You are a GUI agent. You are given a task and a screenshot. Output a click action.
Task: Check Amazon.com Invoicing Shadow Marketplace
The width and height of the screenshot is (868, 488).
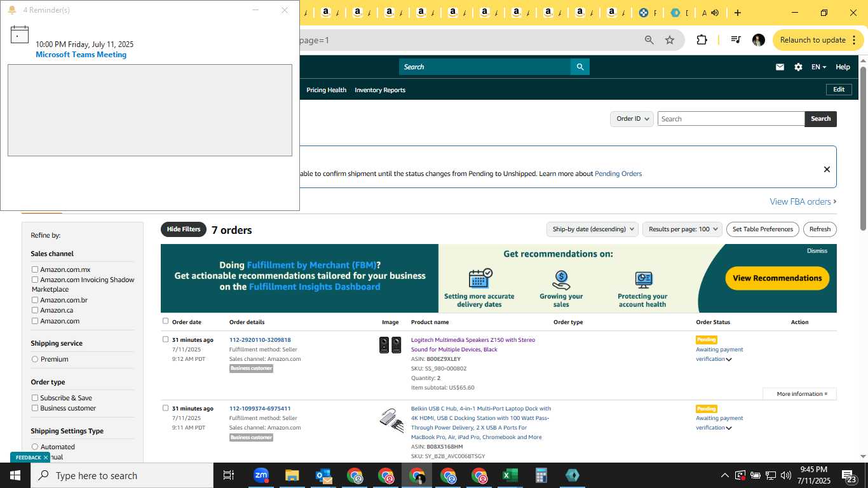tap(35, 280)
